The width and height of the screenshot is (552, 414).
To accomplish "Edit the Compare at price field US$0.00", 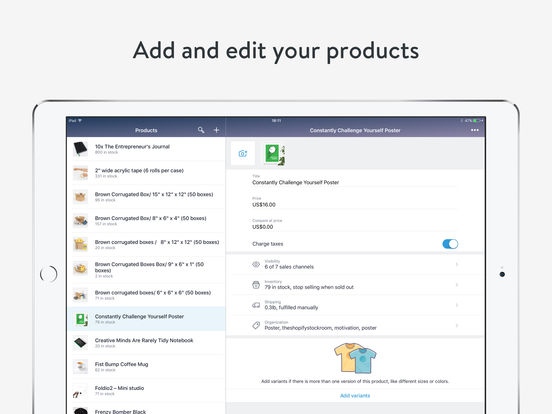I will [x=355, y=225].
